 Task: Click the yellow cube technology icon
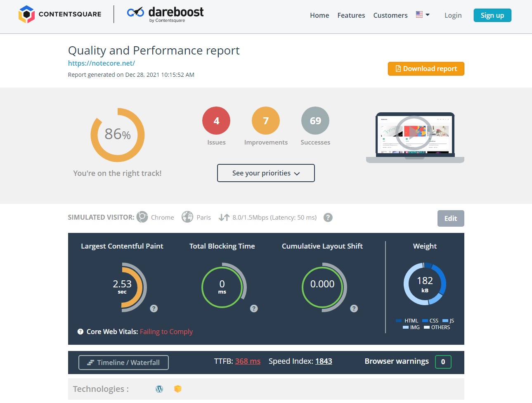pyautogui.click(x=178, y=389)
